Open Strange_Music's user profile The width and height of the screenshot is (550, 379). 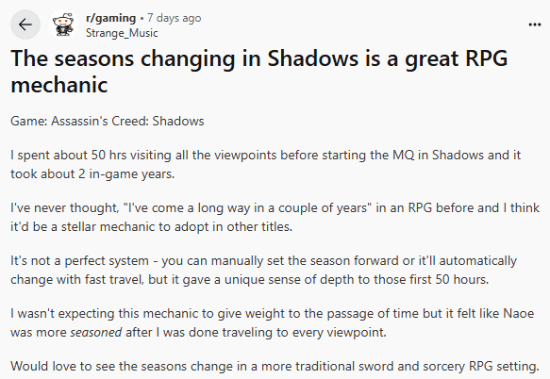point(122,33)
